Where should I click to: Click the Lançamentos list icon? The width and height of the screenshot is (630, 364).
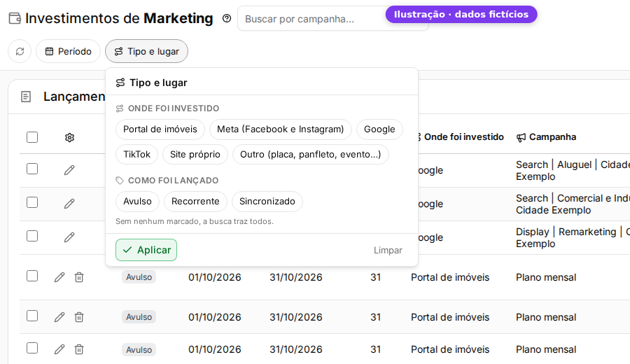click(26, 97)
